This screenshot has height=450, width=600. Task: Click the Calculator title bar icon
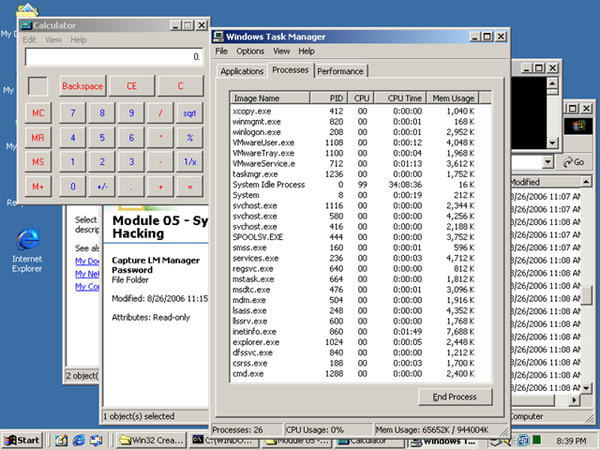pyautogui.click(x=26, y=25)
